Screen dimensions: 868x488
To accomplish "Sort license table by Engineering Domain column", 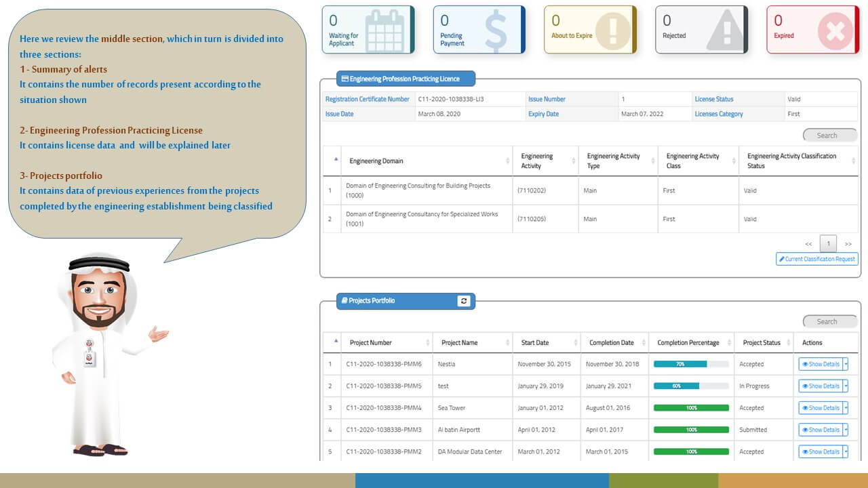I will tap(376, 161).
